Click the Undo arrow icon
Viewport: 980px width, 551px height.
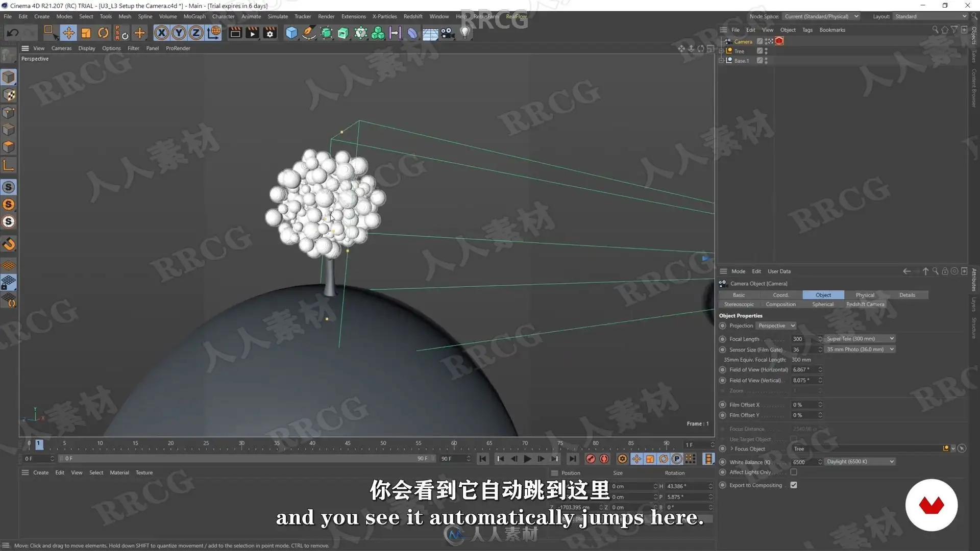point(13,33)
